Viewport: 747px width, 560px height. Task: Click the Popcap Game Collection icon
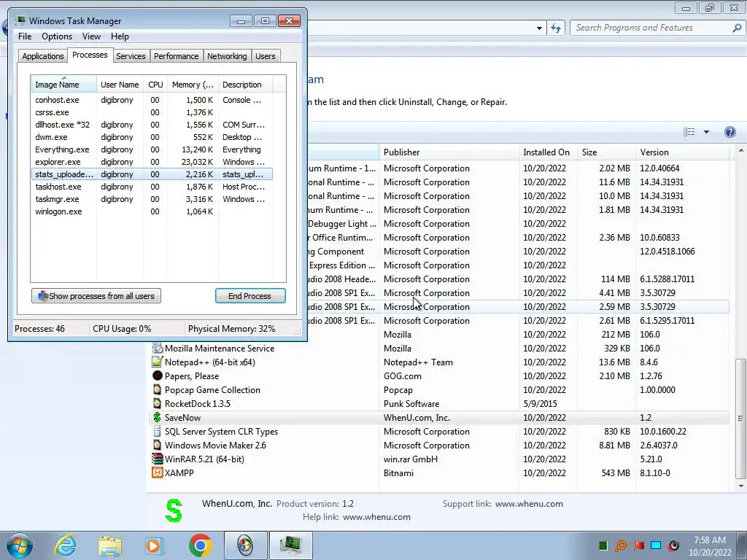(158, 389)
